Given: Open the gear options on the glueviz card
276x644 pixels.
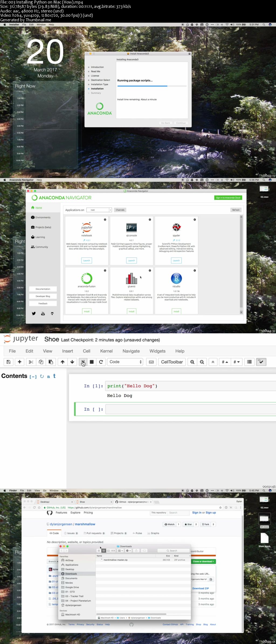Looking at the screenshot, I should click(150, 270).
